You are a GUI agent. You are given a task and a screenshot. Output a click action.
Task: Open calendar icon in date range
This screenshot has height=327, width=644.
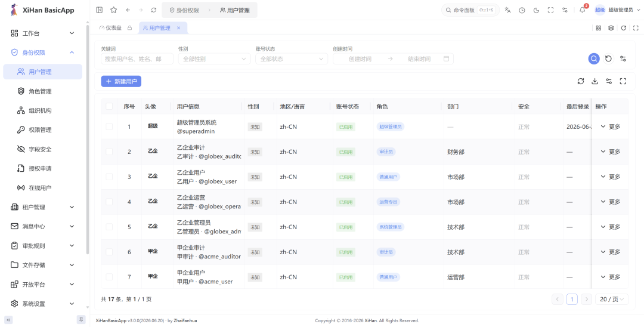[x=447, y=58]
